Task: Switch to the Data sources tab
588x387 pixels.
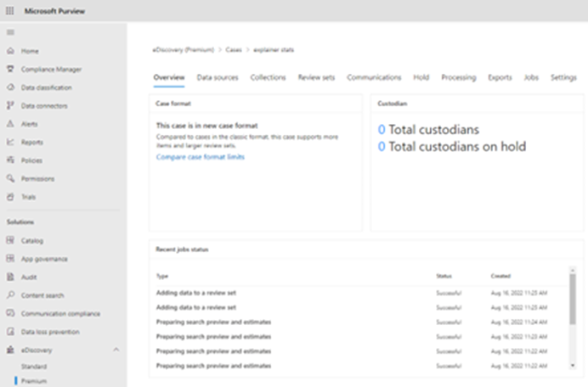Action: [218, 77]
